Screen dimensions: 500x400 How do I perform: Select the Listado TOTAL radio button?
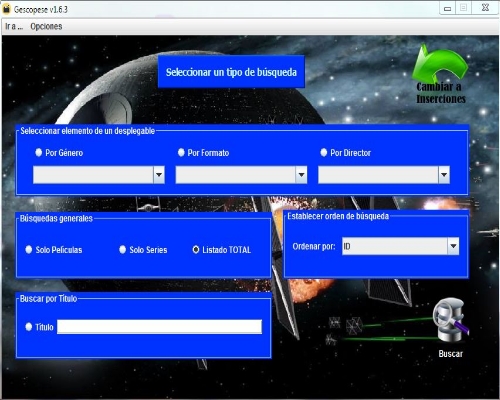coord(196,250)
